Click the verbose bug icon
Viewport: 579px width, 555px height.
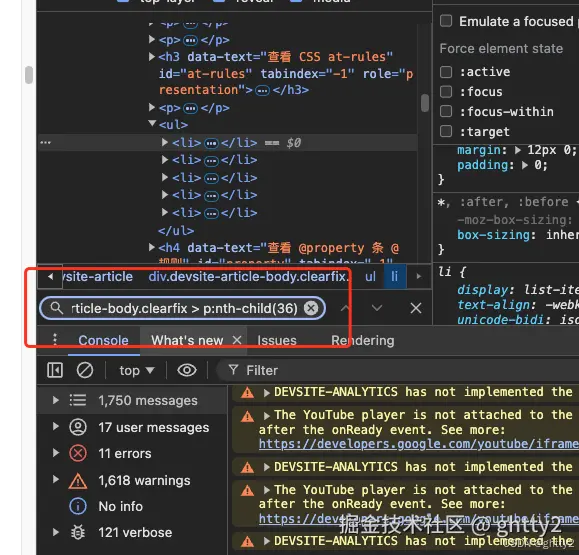[78, 532]
